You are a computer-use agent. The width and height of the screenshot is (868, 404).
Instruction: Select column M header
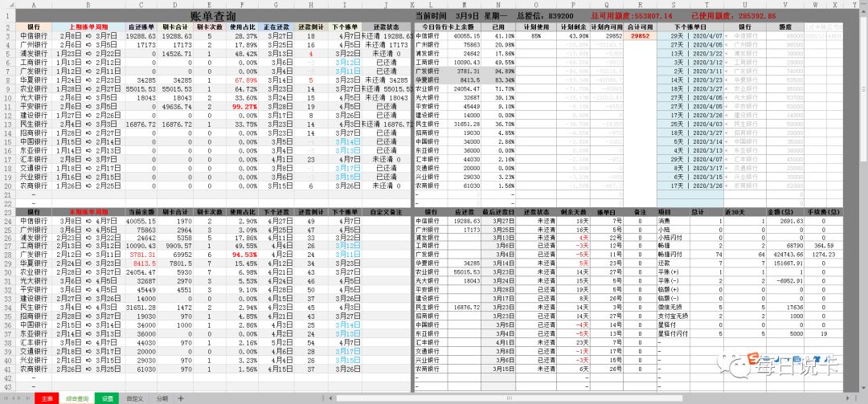(464, 5)
